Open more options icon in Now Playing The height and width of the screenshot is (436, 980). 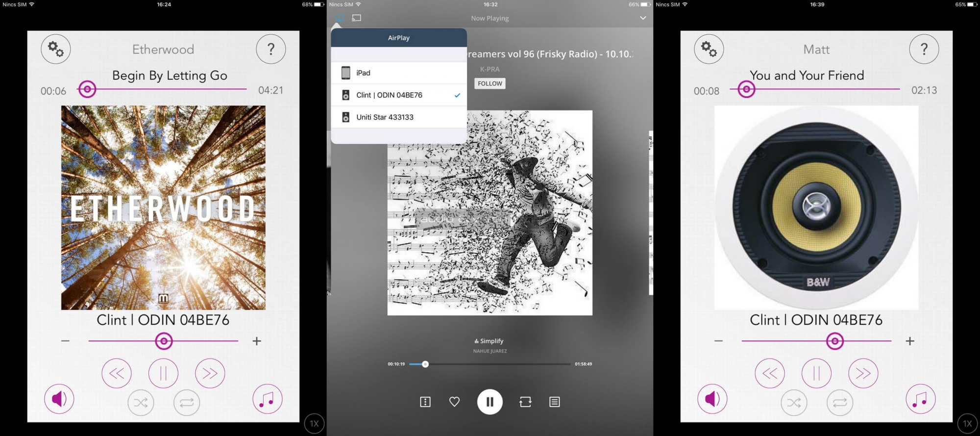tap(425, 402)
